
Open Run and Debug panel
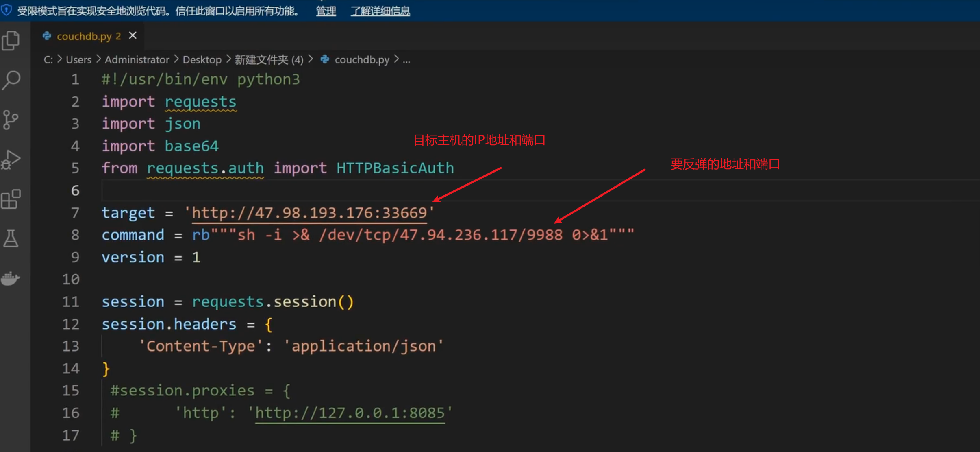[11, 159]
